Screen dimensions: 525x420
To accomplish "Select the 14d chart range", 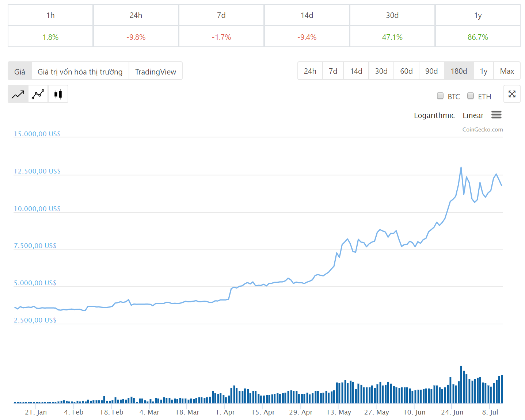I will click(356, 71).
